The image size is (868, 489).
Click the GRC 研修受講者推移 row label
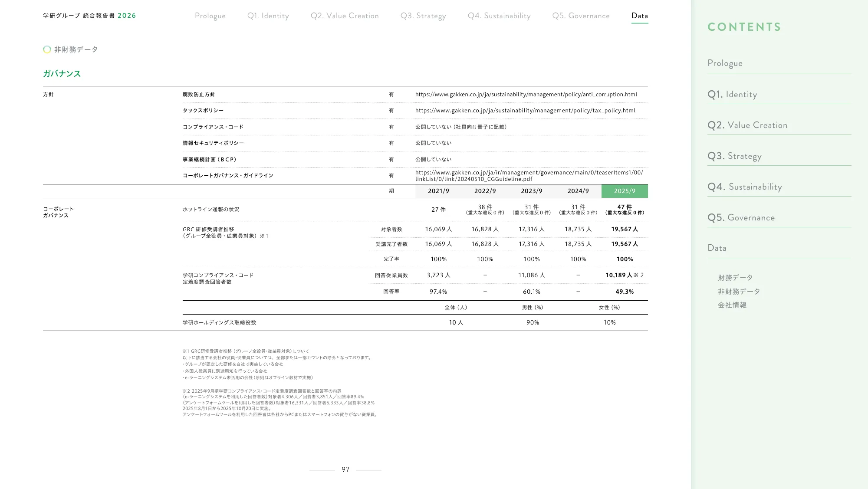(x=226, y=233)
